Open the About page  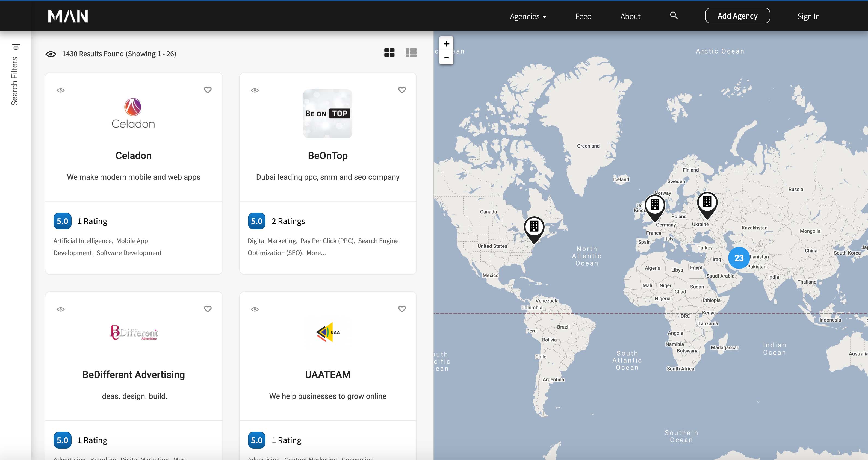click(x=630, y=16)
